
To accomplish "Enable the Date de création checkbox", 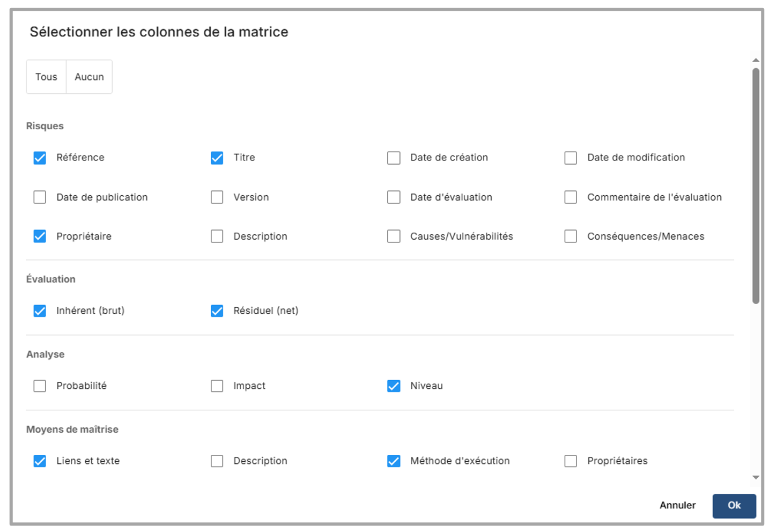I will click(x=394, y=158).
